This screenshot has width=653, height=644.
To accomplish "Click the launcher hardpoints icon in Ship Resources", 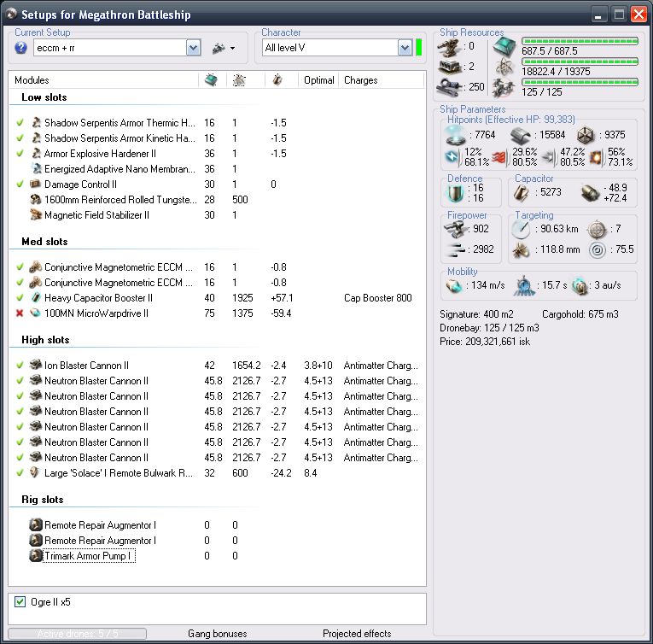I will click(x=448, y=67).
